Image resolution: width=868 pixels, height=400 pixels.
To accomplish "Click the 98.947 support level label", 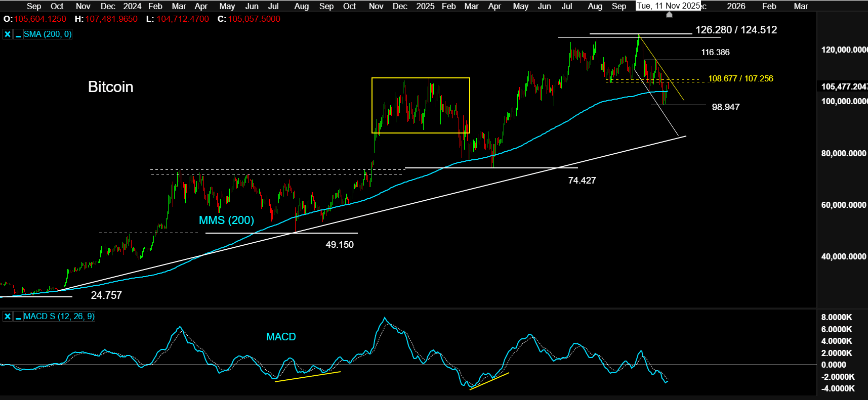I will (x=725, y=107).
